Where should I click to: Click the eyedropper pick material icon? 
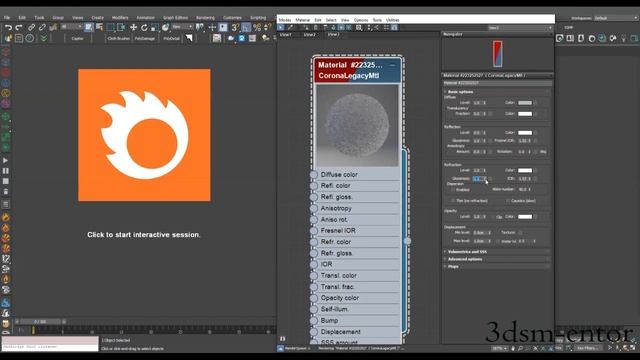click(290, 27)
